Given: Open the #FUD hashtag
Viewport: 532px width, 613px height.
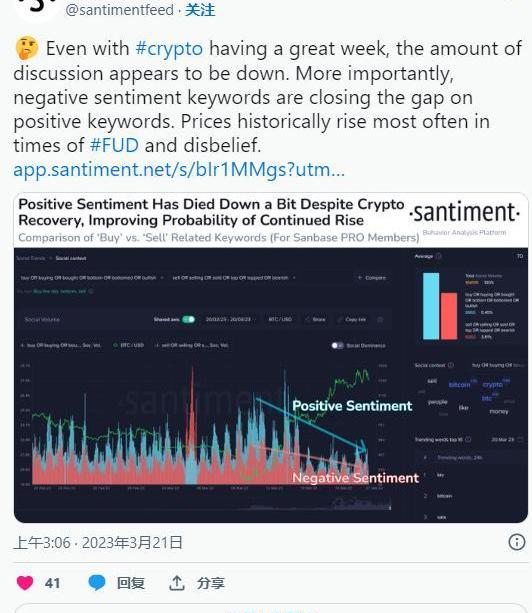Looking at the screenshot, I should tap(114, 145).
